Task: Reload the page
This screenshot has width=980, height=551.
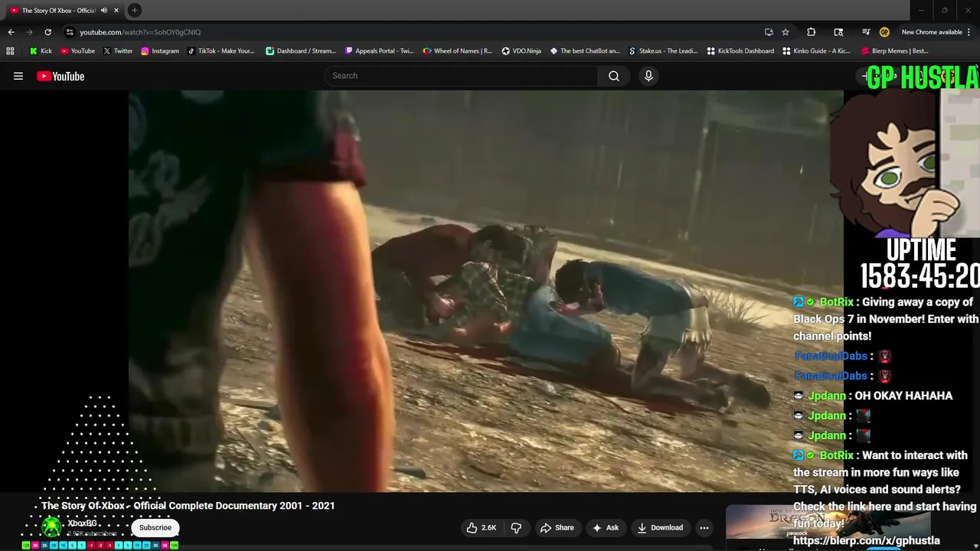Action: [x=47, y=32]
